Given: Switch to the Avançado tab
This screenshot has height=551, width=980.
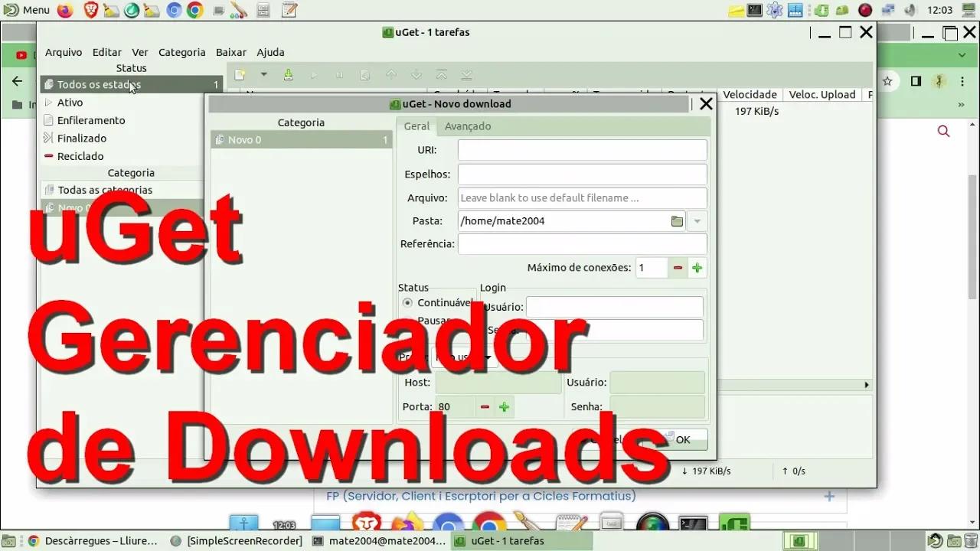Looking at the screenshot, I should [x=467, y=126].
